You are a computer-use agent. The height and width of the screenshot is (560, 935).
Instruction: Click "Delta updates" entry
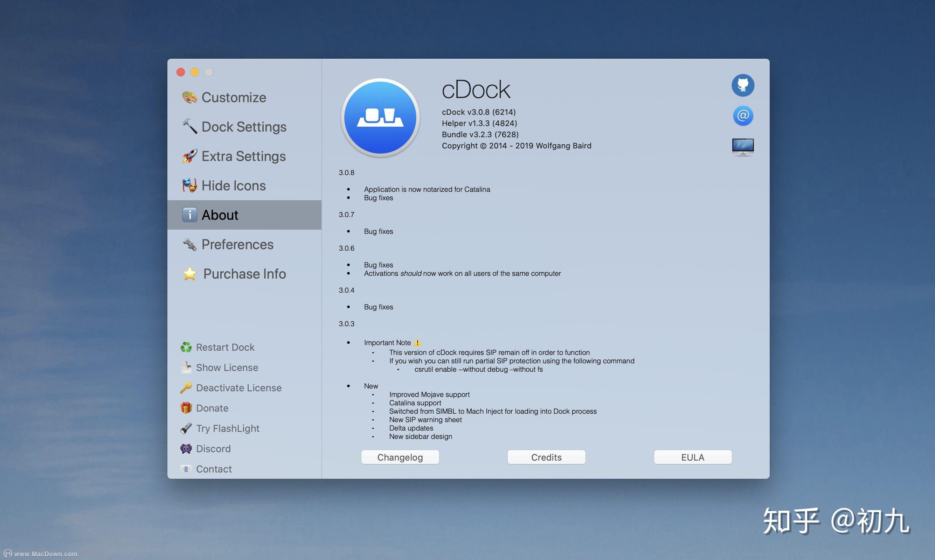point(411,428)
